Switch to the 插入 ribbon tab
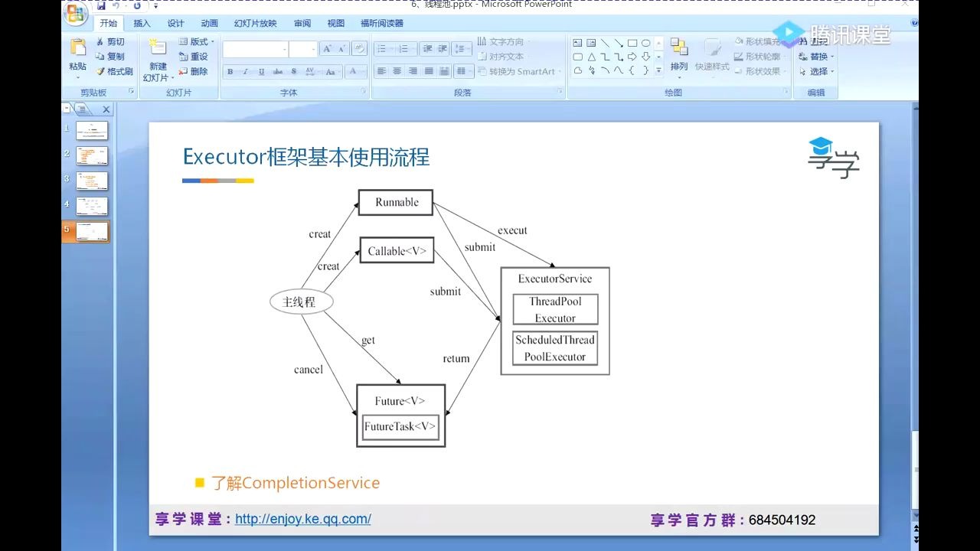Viewport: 980px width, 551px height. [142, 24]
